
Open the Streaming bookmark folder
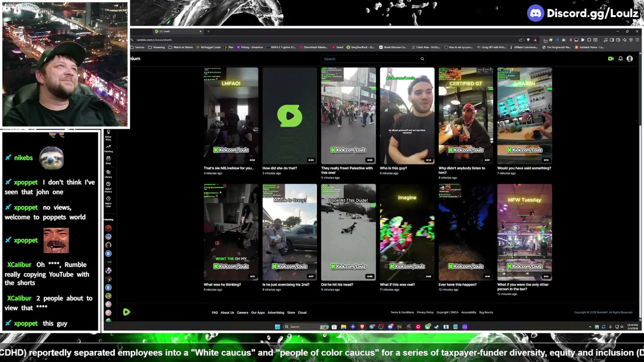click(156, 47)
